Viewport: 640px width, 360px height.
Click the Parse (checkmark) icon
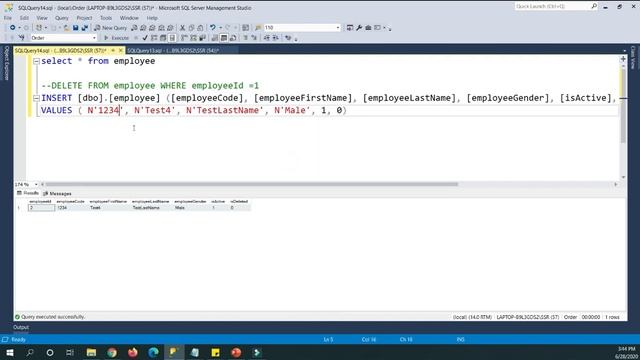tap(145, 38)
